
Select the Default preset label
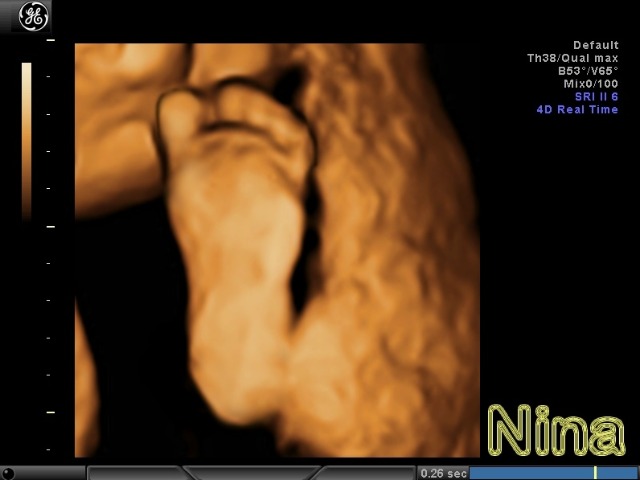click(x=595, y=45)
